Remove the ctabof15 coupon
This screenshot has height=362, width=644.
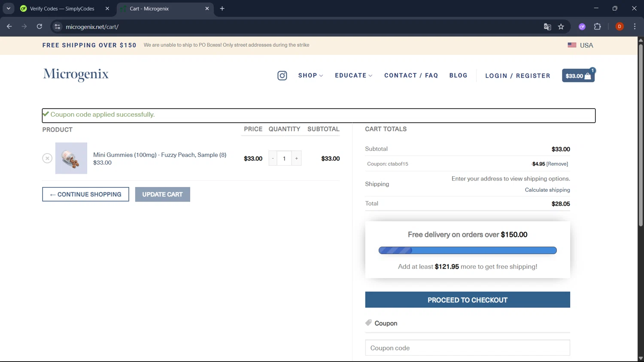tap(557, 164)
